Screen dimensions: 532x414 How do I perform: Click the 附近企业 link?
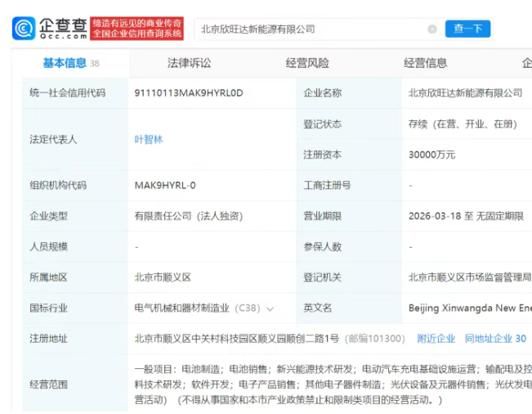(x=436, y=338)
